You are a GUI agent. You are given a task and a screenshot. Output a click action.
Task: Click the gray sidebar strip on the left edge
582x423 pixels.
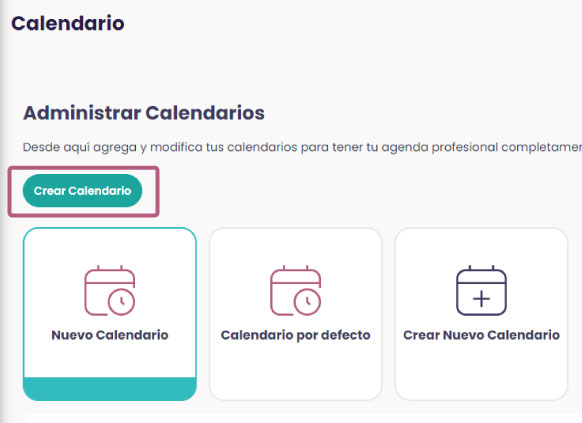(4, 212)
